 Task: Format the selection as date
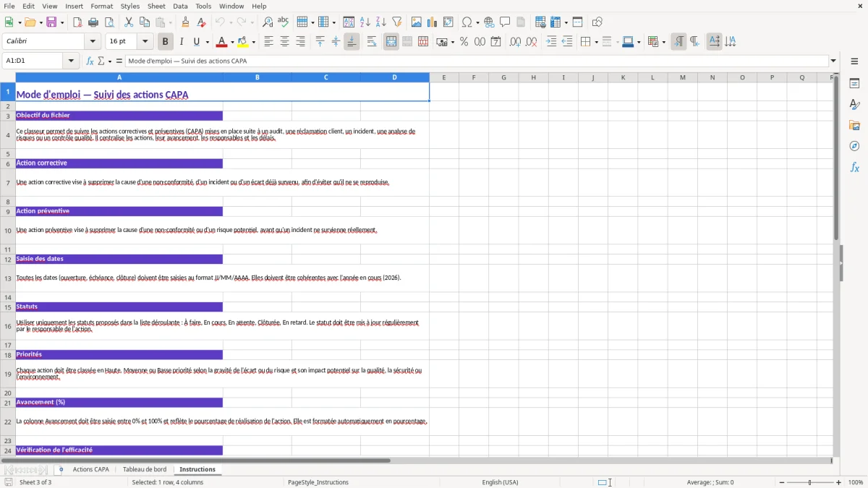click(495, 42)
